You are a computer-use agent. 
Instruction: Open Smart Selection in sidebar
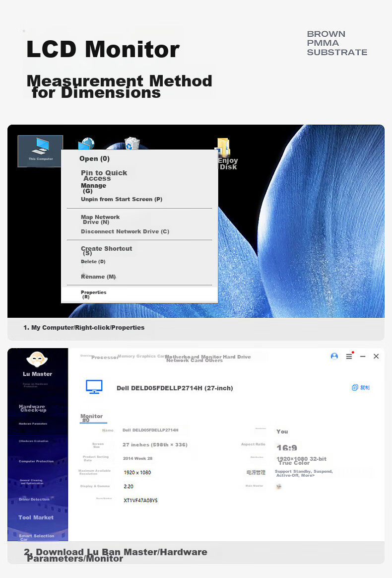coord(37,537)
